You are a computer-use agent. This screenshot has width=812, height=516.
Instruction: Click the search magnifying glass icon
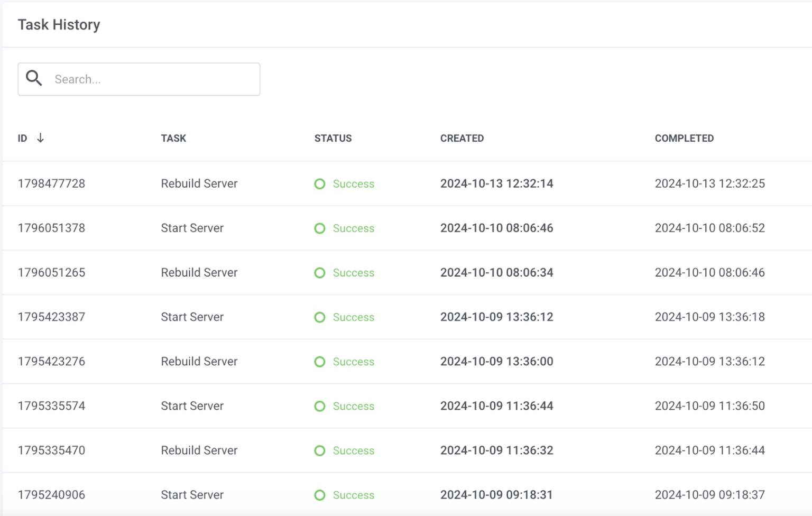tap(34, 78)
